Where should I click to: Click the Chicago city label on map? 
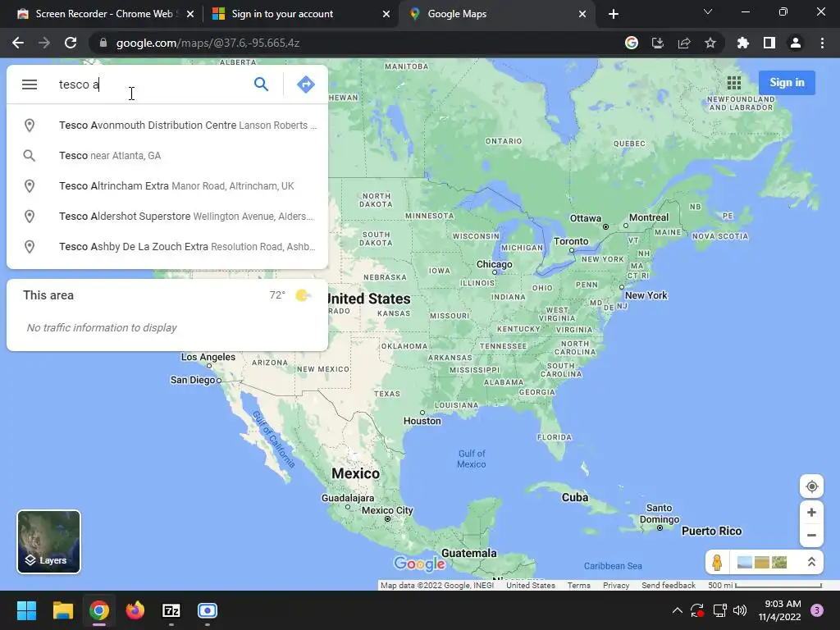click(495, 264)
